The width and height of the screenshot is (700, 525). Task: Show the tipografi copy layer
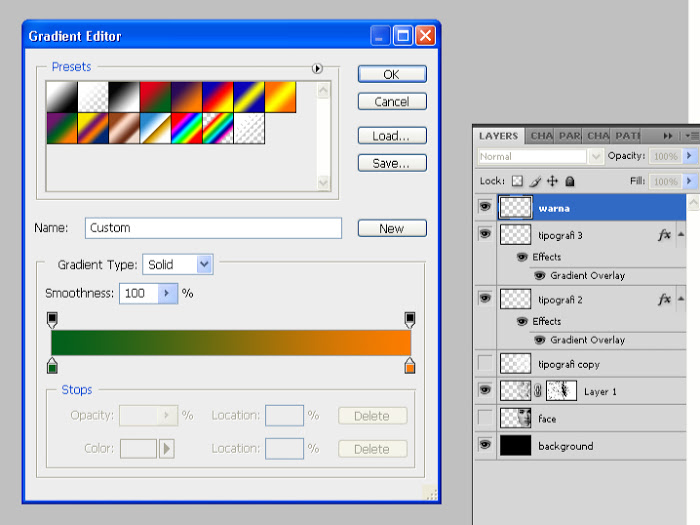click(485, 362)
